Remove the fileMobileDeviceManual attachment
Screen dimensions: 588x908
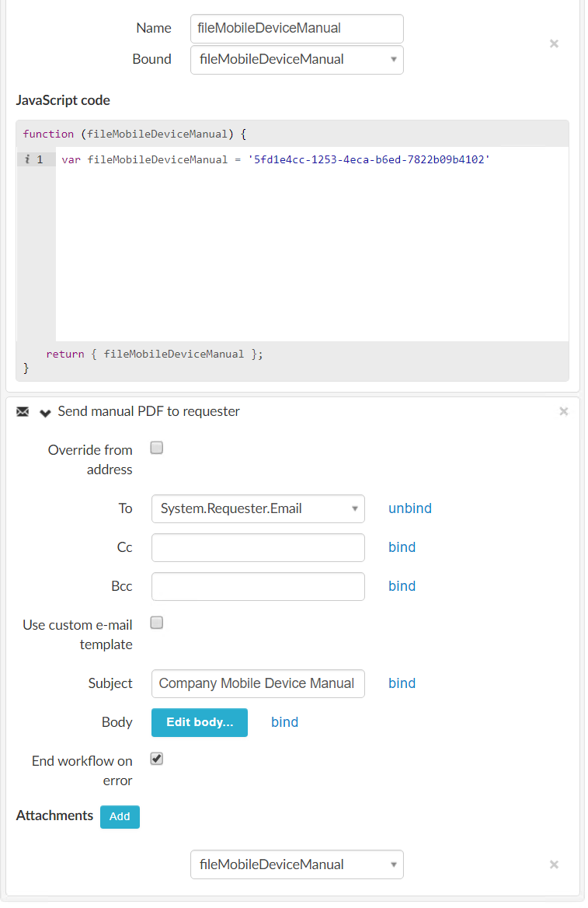554,864
